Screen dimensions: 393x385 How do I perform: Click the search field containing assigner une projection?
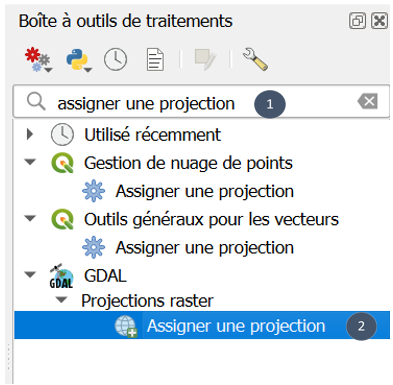point(201,101)
